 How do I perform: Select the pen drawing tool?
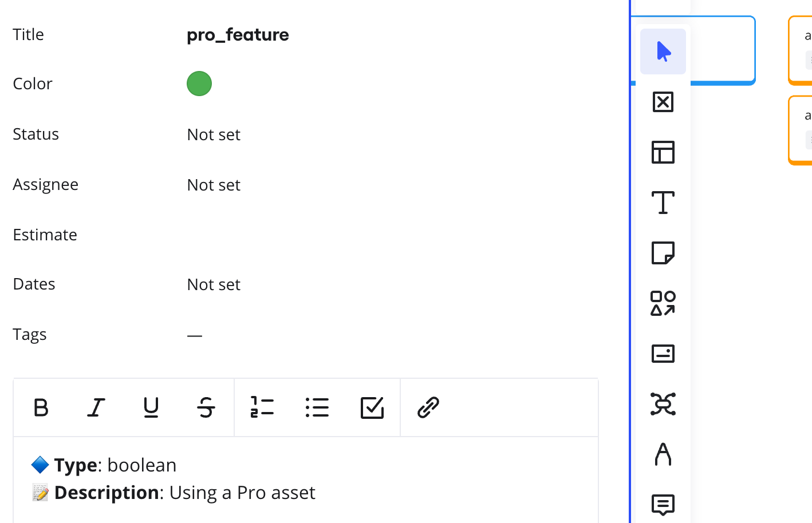663,454
